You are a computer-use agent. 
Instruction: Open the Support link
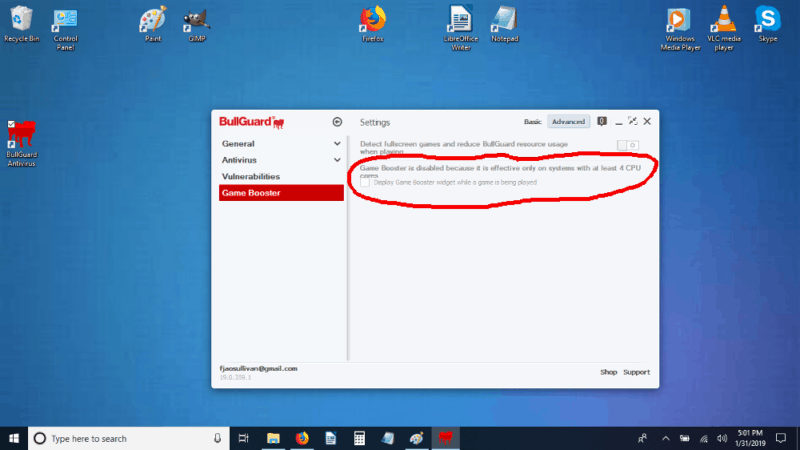click(636, 372)
